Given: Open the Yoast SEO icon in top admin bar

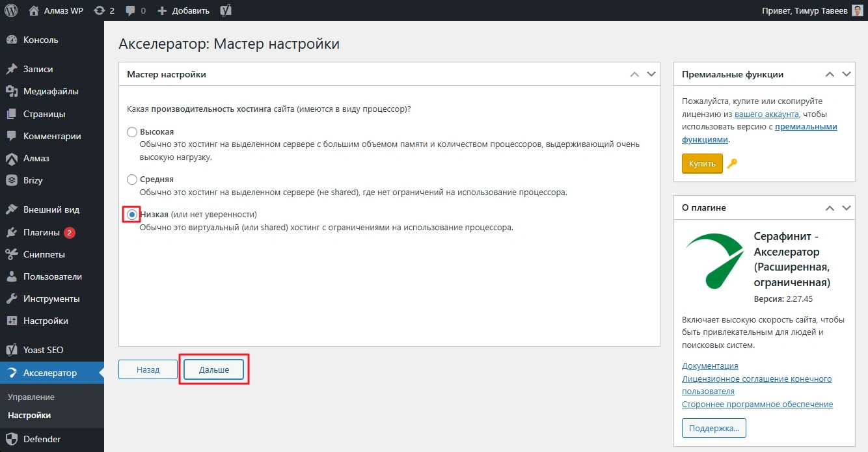Looking at the screenshot, I should [226, 10].
